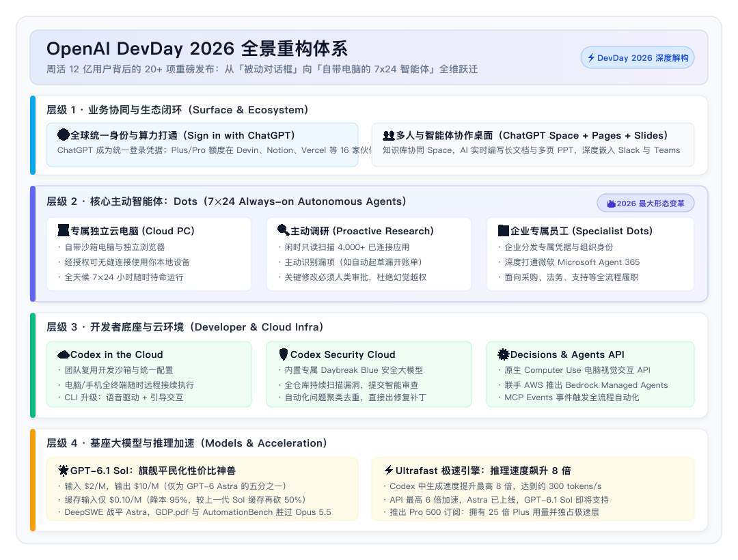The height and width of the screenshot is (560, 738).
Task: Click the line 全天候 7×24 小时随时待命运行
Action: tap(120, 277)
